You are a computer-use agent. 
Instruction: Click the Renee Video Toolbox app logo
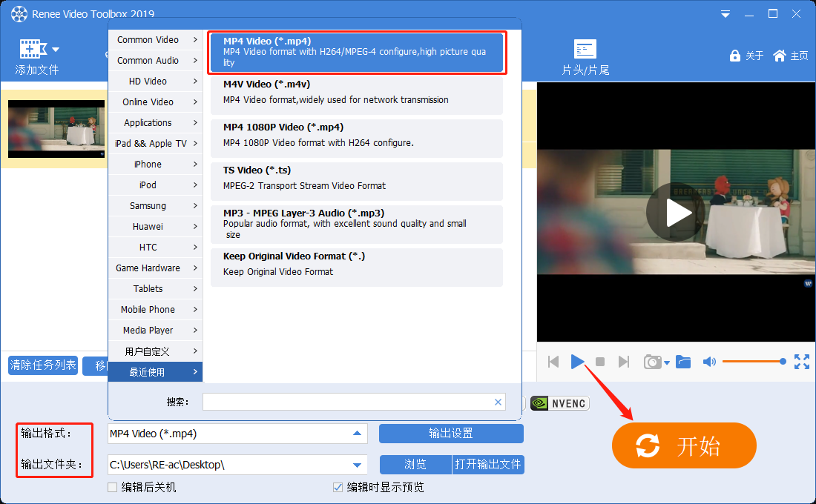click(19, 14)
